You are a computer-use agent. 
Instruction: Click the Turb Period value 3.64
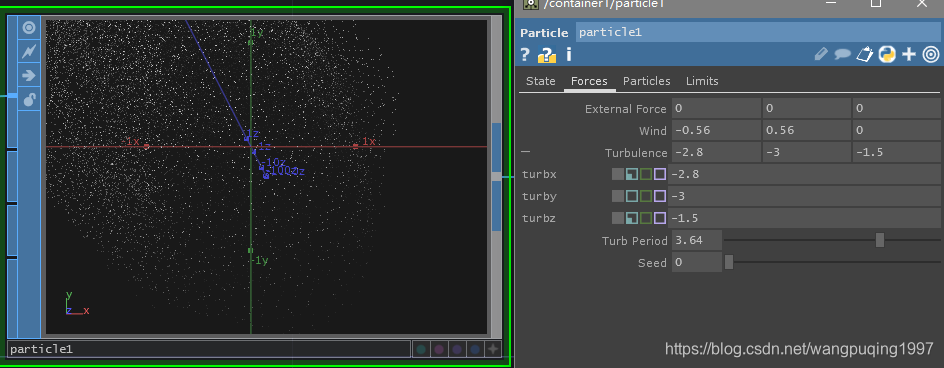tap(697, 240)
